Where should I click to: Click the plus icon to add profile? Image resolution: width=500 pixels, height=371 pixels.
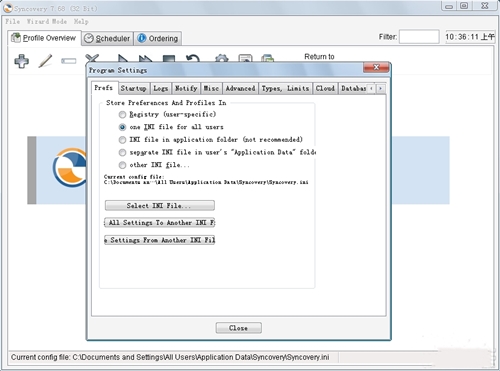22,61
